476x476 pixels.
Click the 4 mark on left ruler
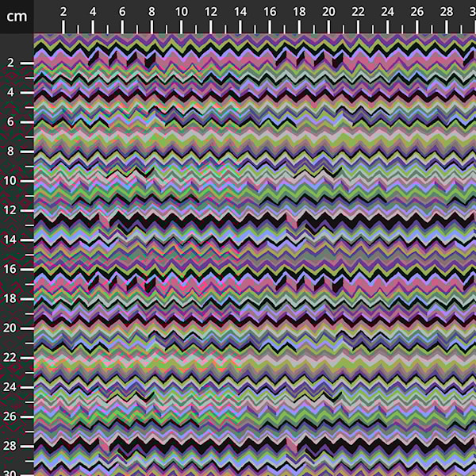pos(11,93)
